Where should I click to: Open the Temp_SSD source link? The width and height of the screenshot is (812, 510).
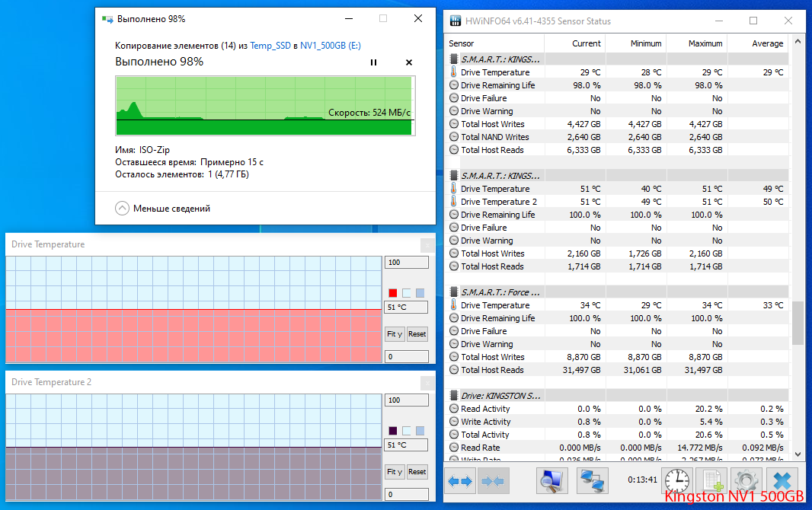(270, 46)
